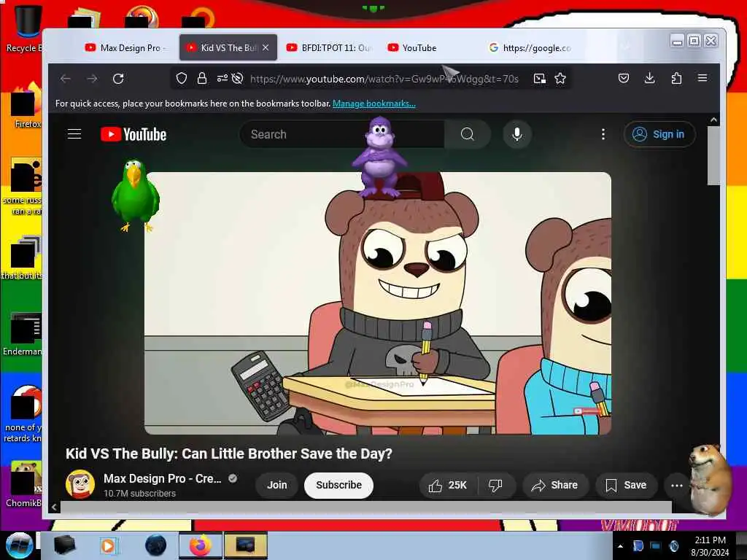Viewport: 747px width, 560px height.
Task: Open the Firefox application hamburger menu
Action: 703,78
